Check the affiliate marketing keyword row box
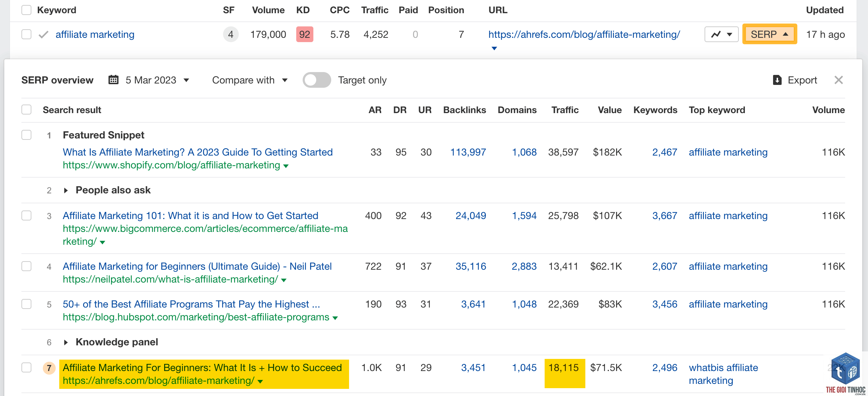 pyautogui.click(x=26, y=35)
